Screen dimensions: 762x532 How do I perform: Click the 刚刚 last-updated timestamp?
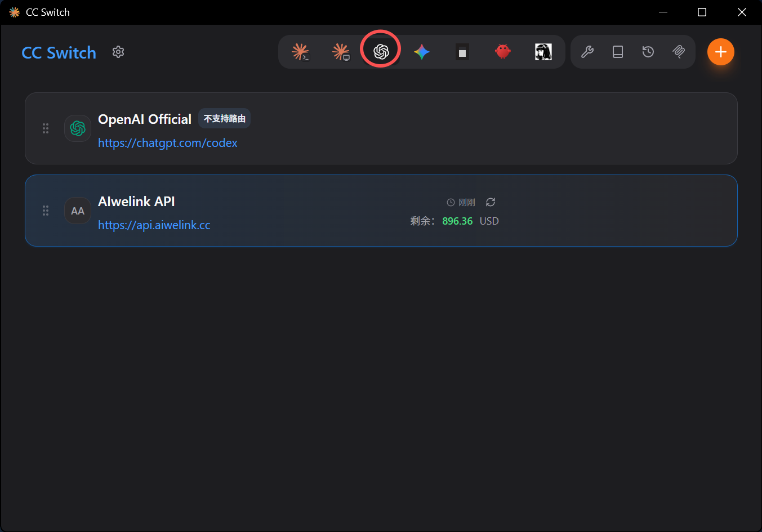click(467, 203)
